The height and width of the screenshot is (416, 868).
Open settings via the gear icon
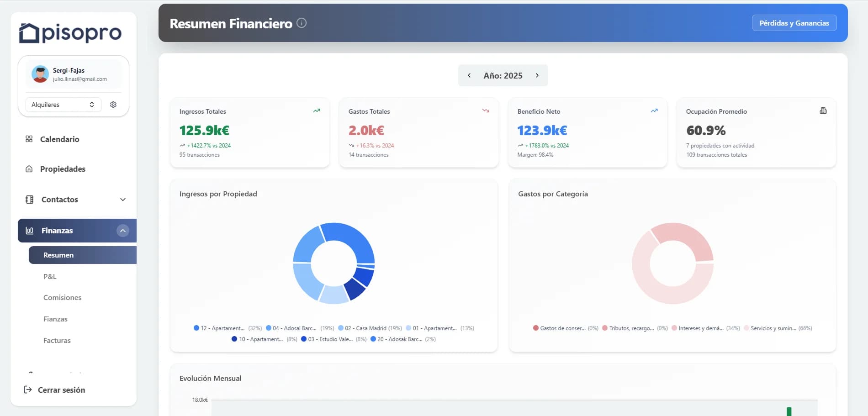tap(113, 105)
